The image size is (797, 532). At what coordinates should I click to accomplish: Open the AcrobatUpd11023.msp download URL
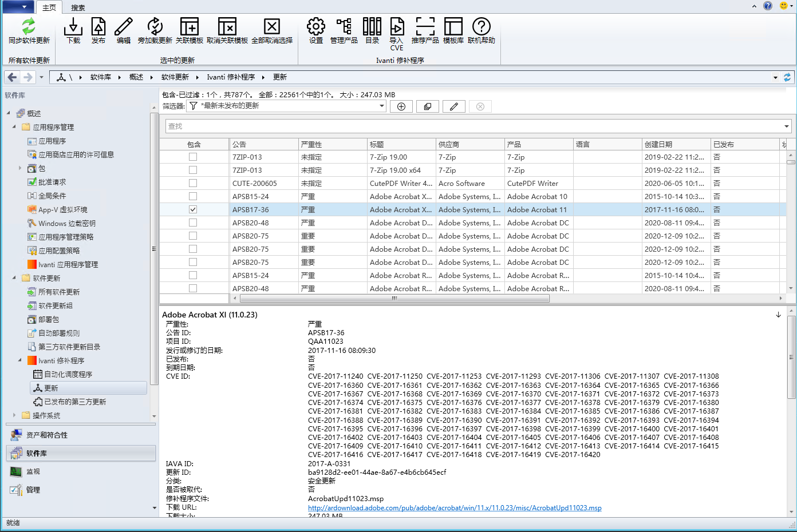pos(455,507)
